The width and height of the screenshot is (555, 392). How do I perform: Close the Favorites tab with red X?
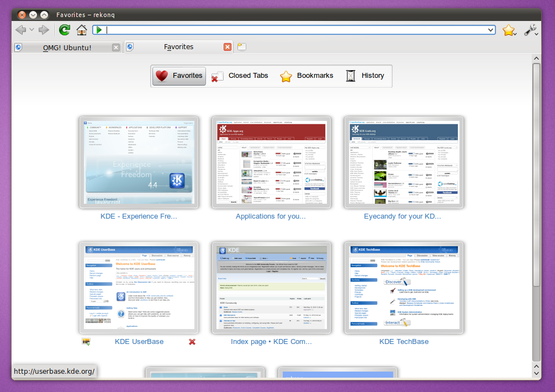pos(228,47)
